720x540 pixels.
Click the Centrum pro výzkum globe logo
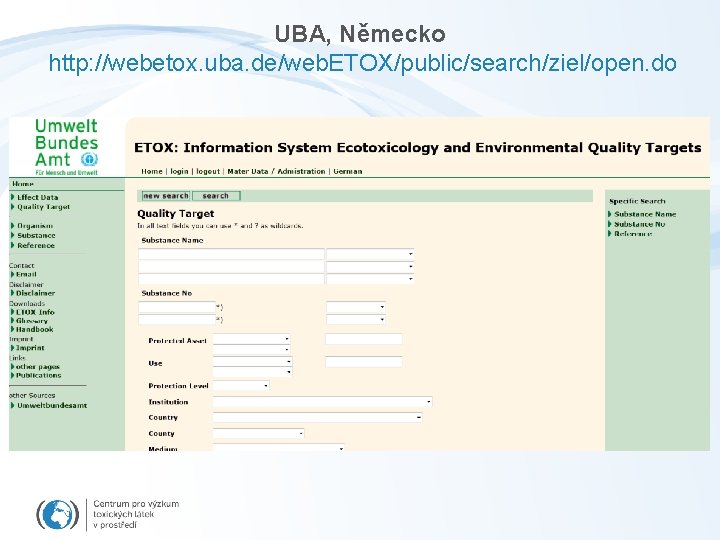click(x=57, y=514)
